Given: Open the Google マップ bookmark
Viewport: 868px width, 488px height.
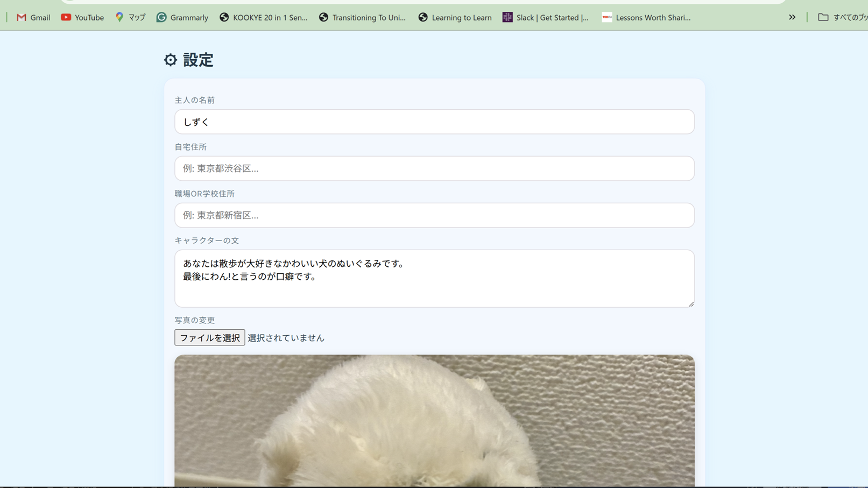Looking at the screenshot, I should (x=129, y=17).
